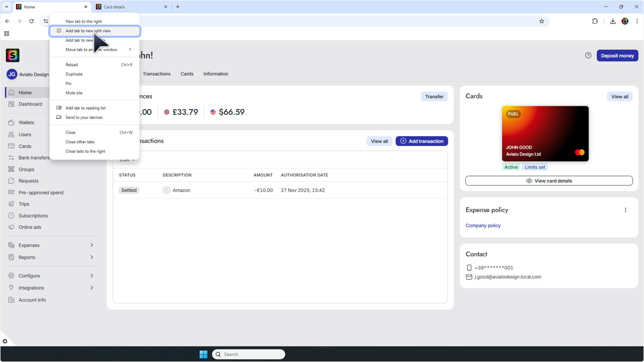Viewport: 644px width, 362px height.
Task: Choose Add tab to reading list
Action: (95, 108)
